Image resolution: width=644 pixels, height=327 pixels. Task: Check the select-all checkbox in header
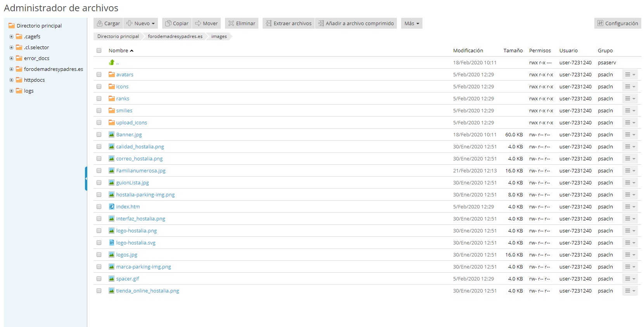pyautogui.click(x=99, y=50)
